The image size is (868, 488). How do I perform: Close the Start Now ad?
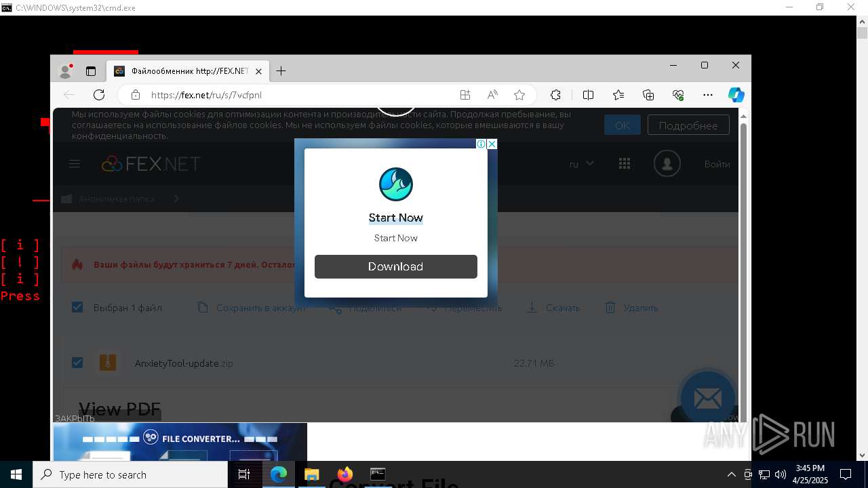[x=492, y=144]
